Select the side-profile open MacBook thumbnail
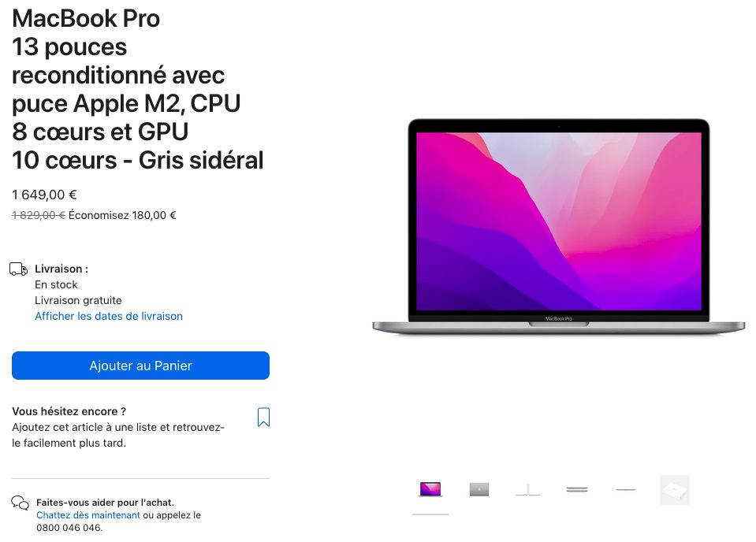This screenshot has width=756, height=542. pos(528,489)
